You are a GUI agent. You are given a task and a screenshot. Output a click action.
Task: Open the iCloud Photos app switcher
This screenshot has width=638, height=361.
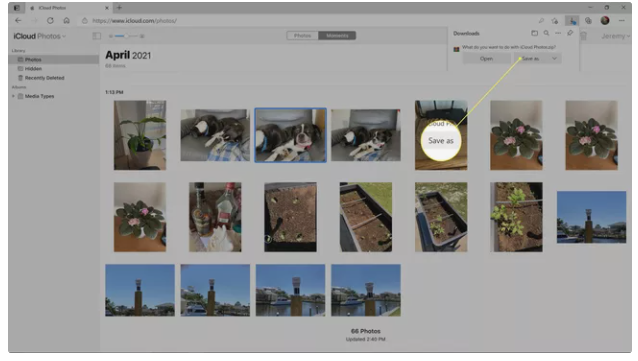coord(39,36)
